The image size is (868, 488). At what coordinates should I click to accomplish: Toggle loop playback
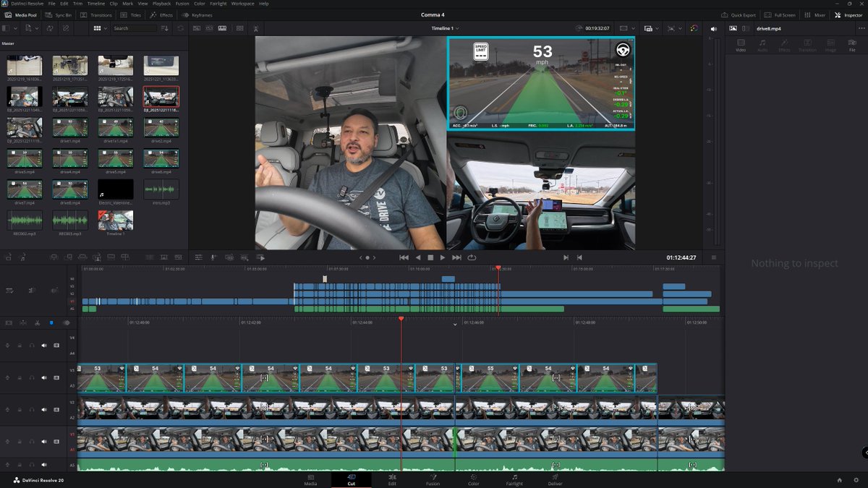472,257
